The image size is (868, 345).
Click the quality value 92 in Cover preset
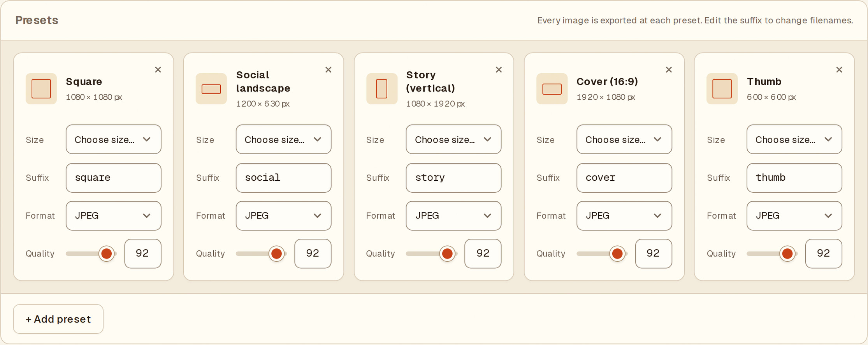coord(654,253)
